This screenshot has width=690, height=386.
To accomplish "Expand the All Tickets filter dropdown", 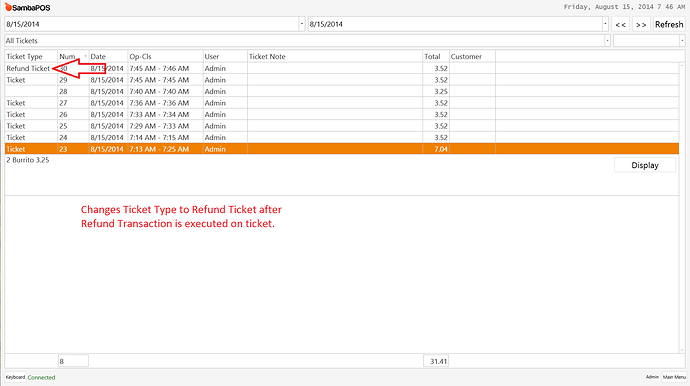I will [607, 40].
